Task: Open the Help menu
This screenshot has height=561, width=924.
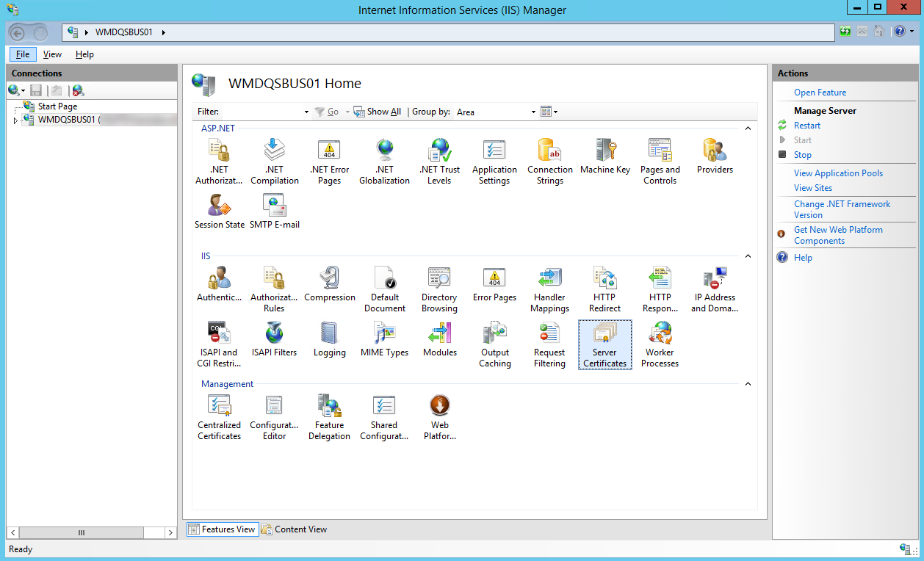Action: [84, 54]
